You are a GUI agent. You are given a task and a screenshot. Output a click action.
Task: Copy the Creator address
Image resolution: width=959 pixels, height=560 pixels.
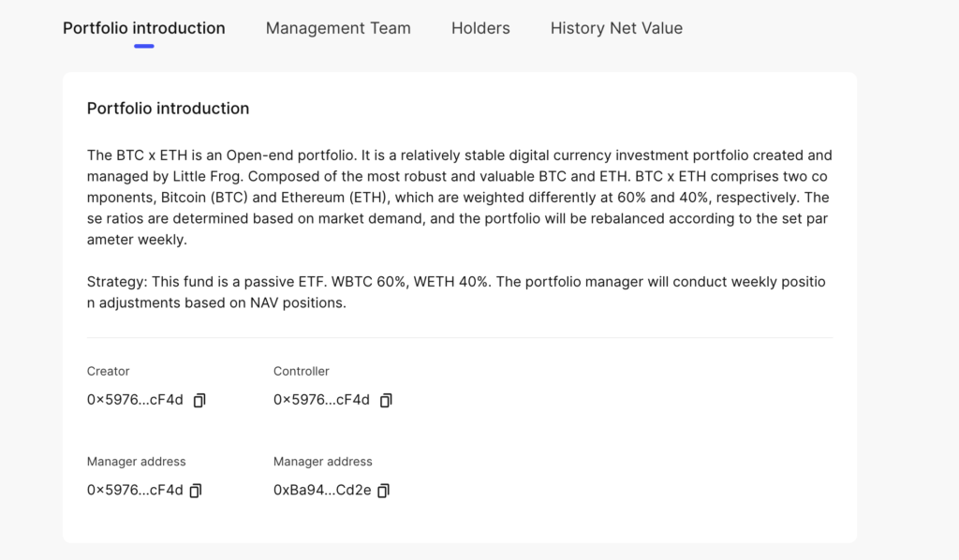pos(199,401)
